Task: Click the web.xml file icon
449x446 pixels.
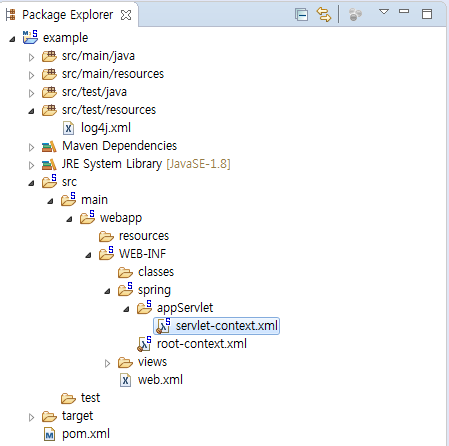Action: [125, 380]
